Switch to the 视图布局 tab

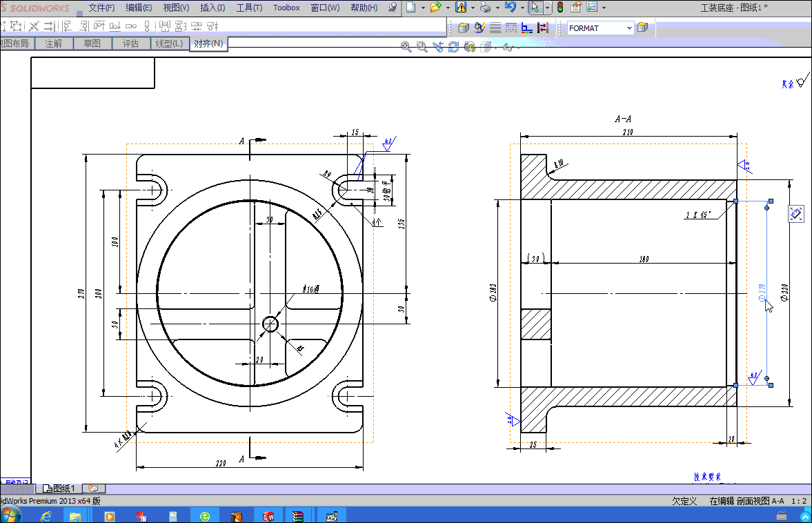tap(16, 43)
